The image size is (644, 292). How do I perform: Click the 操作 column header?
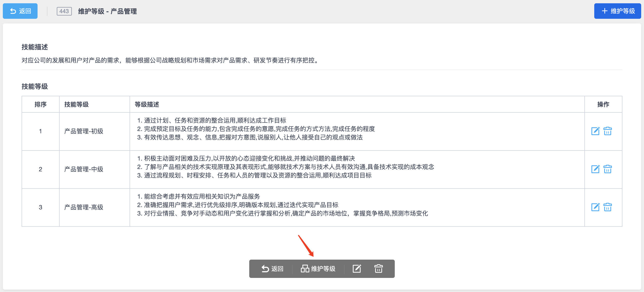pos(603,104)
